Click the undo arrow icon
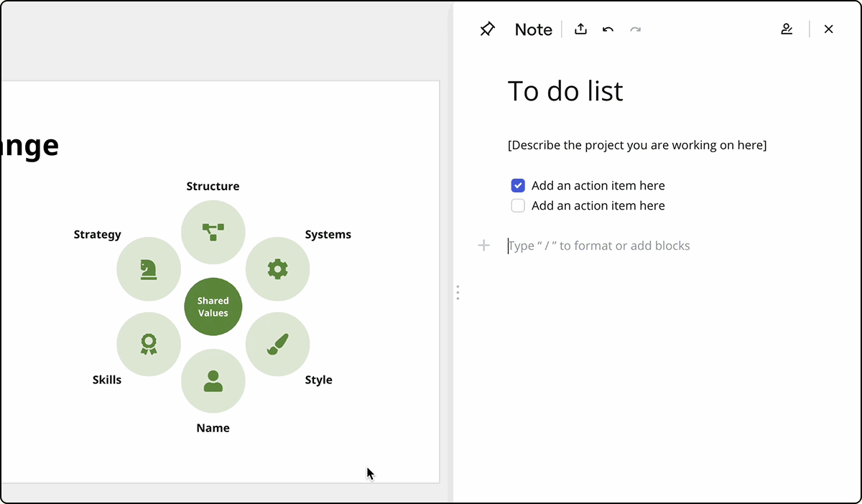Viewport: 862px width, 504px height. 608,29
